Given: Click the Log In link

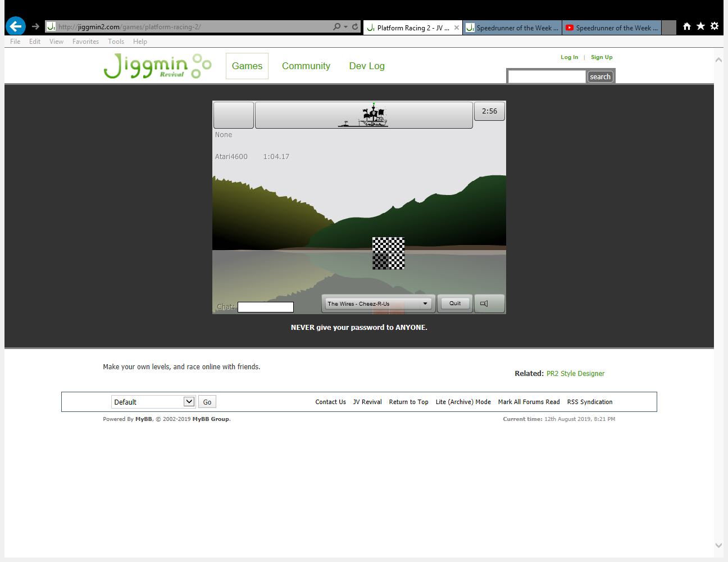Looking at the screenshot, I should (569, 57).
